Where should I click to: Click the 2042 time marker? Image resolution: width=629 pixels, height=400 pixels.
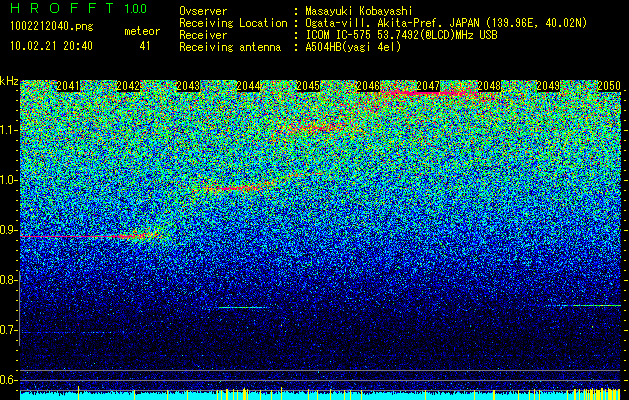pos(128,86)
